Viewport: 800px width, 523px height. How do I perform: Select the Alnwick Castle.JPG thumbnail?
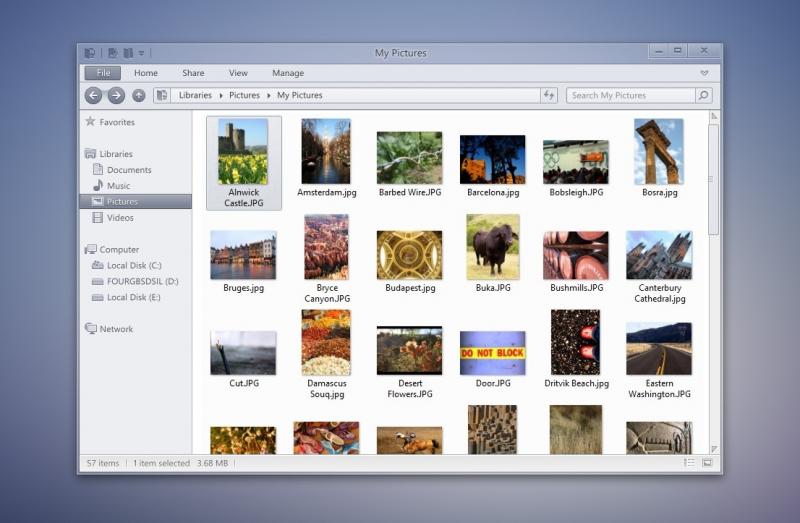(x=243, y=152)
